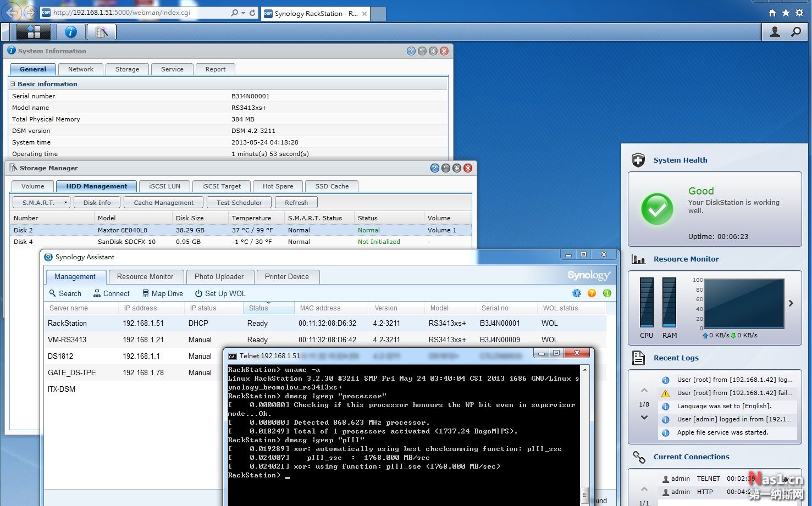Open the browser tools gear icon
Screen dimensions: 812x506
point(799,13)
